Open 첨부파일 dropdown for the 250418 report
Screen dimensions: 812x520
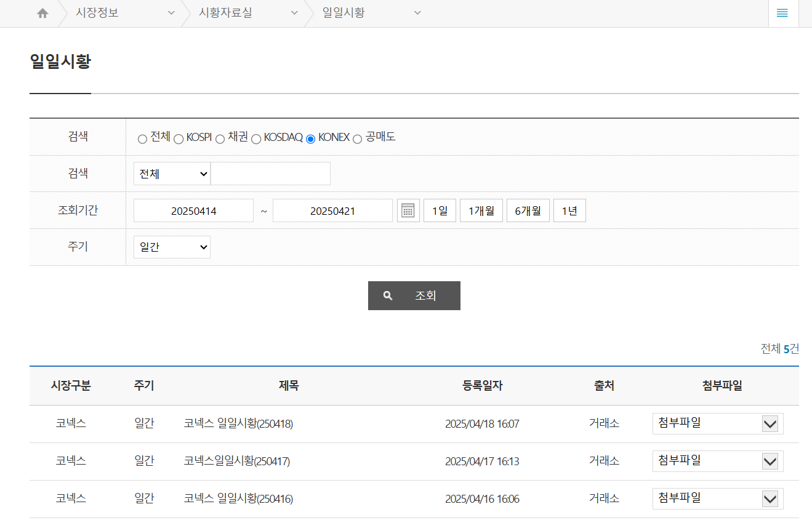click(x=717, y=423)
